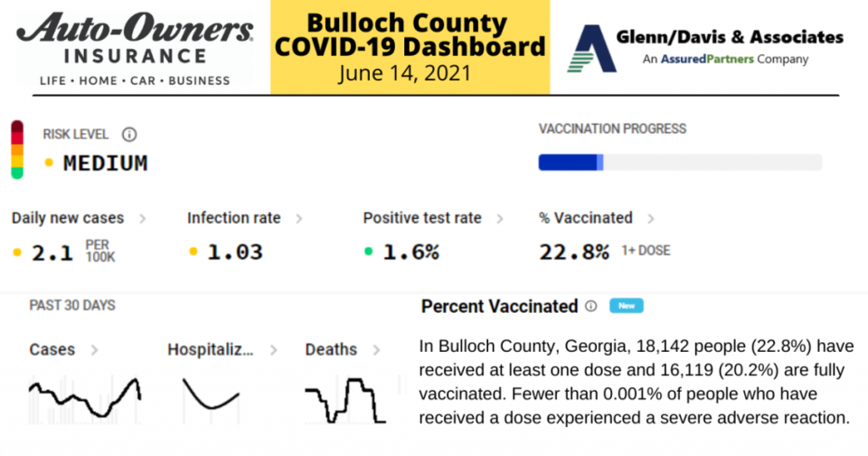The height and width of the screenshot is (456, 868).
Task: Click the blue New badge
Action: click(x=626, y=306)
